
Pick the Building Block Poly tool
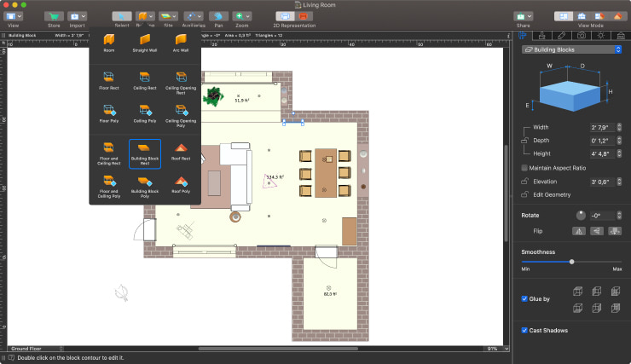(145, 187)
